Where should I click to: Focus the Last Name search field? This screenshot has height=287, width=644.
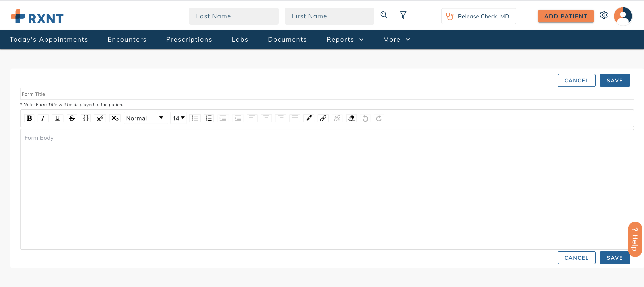click(x=234, y=16)
